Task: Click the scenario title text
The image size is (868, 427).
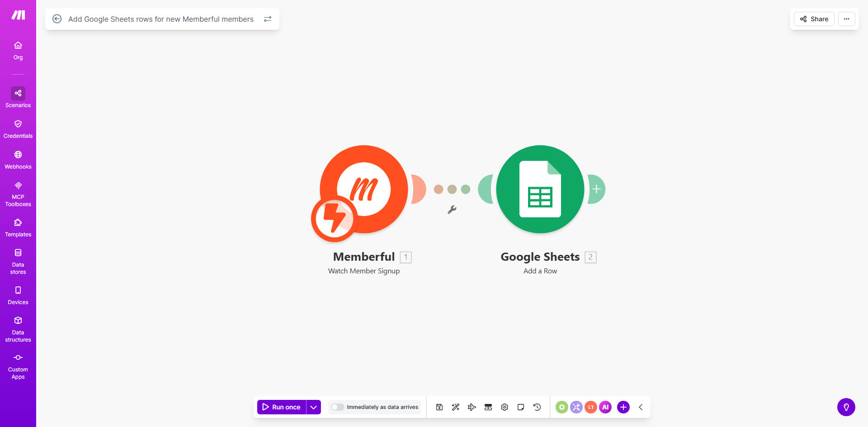Action: pyautogui.click(x=161, y=19)
